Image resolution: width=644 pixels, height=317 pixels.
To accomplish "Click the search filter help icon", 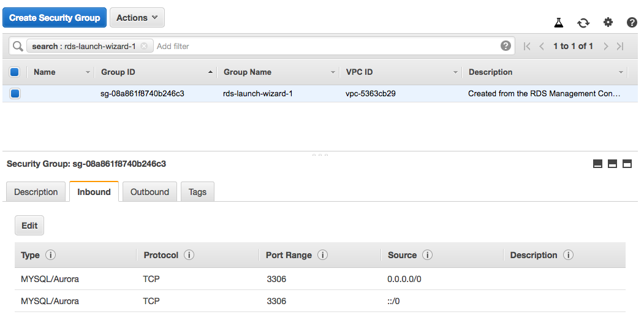I will [506, 46].
